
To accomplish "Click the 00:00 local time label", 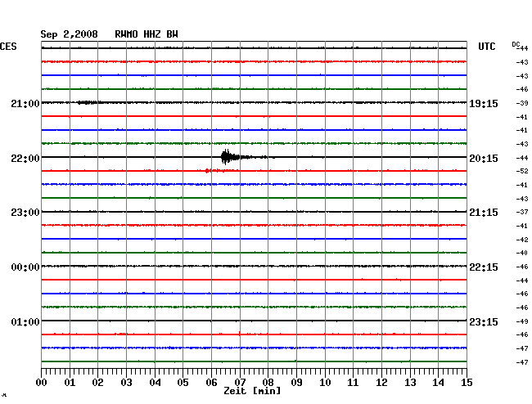I will pos(25,267).
